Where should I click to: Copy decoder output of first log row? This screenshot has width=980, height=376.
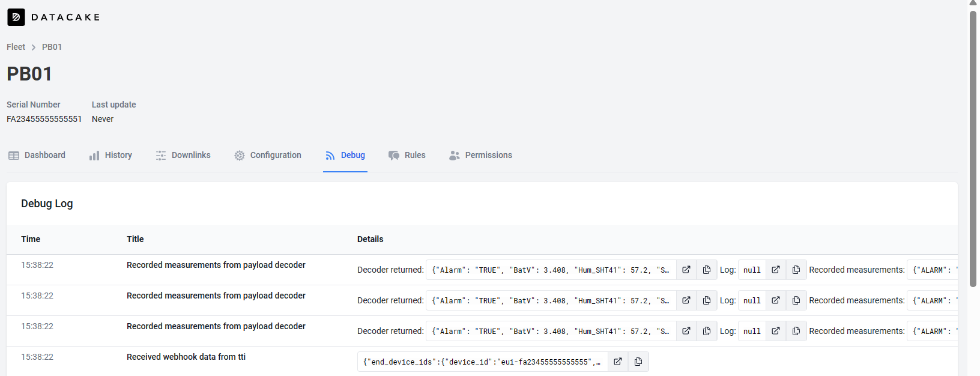[707, 270]
